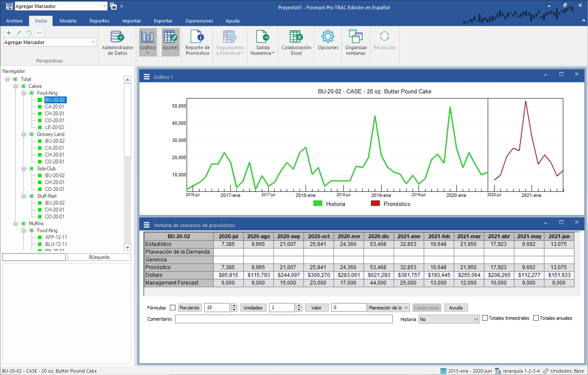
Task: Collapse the Grocery-Land tree node
Action: (24, 134)
